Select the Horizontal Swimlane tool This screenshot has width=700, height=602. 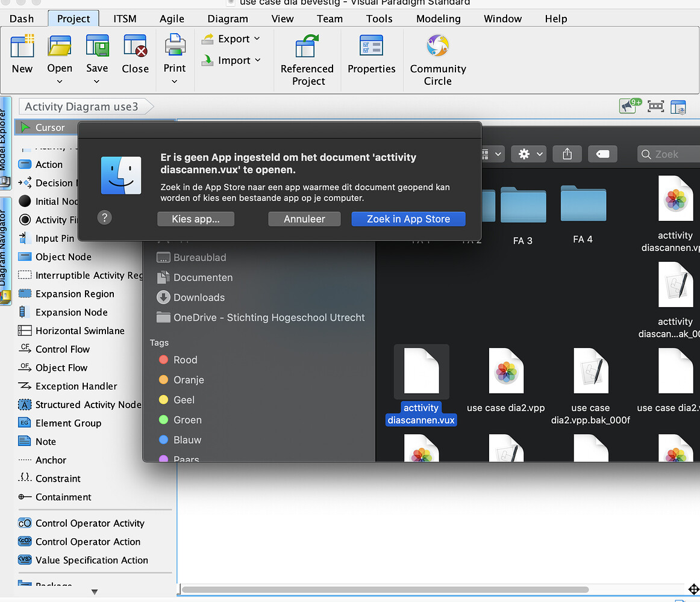(x=72, y=330)
